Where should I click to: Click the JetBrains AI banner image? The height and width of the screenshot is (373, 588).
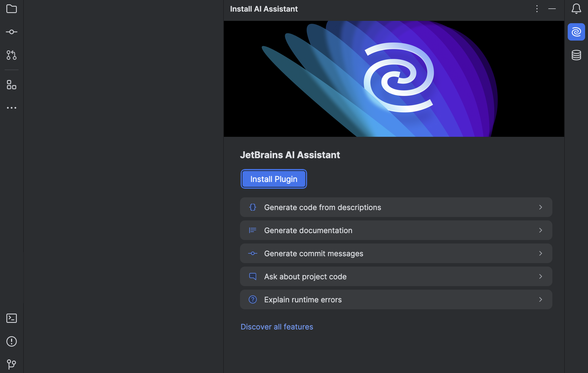coord(394,79)
